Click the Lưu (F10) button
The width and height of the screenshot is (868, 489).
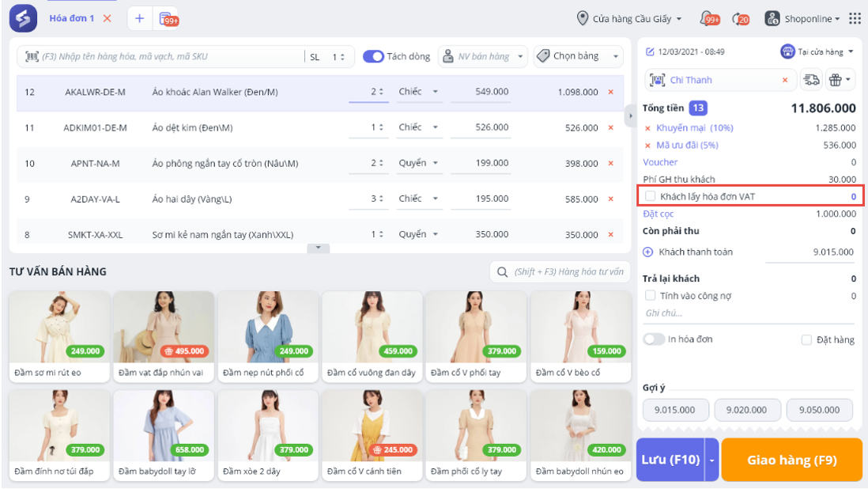pyautogui.click(x=669, y=460)
